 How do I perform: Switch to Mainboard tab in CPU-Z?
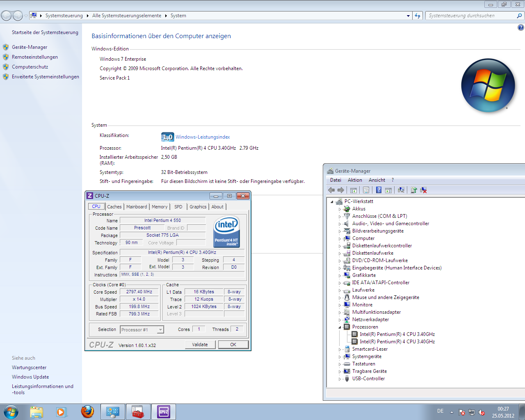137,207
